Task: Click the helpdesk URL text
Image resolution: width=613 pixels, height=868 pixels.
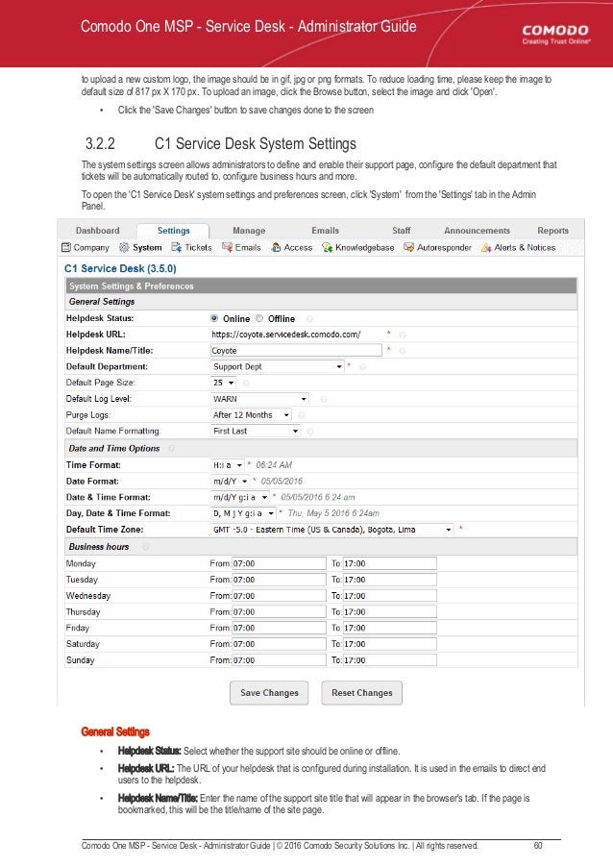Action: coord(286,335)
